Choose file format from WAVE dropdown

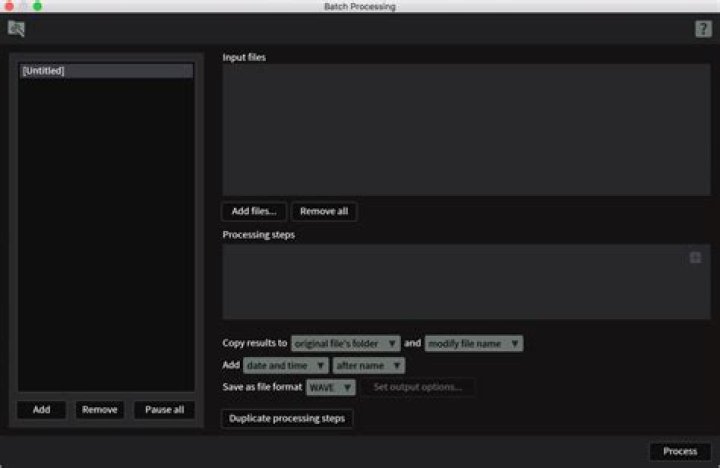pyautogui.click(x=330, y=387)
